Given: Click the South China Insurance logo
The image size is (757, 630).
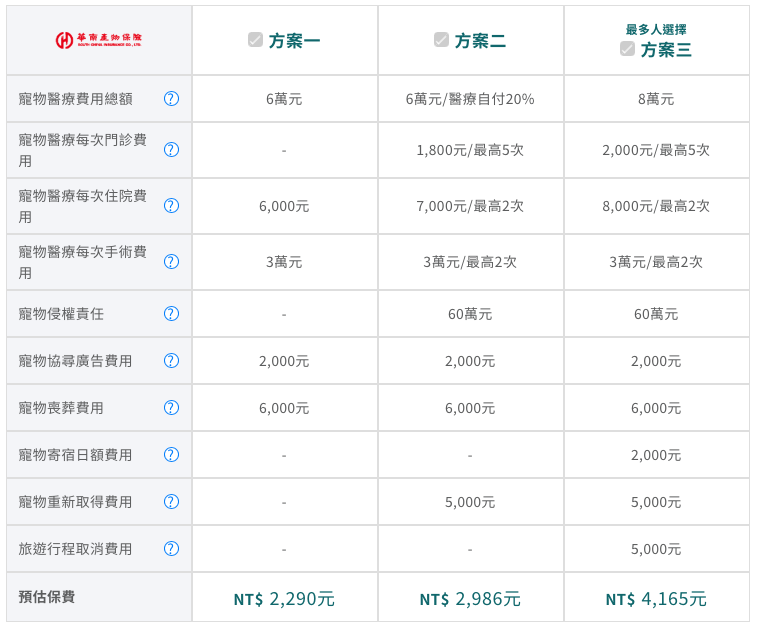Looking at the screenshot, I should click(x=99, y=40).
